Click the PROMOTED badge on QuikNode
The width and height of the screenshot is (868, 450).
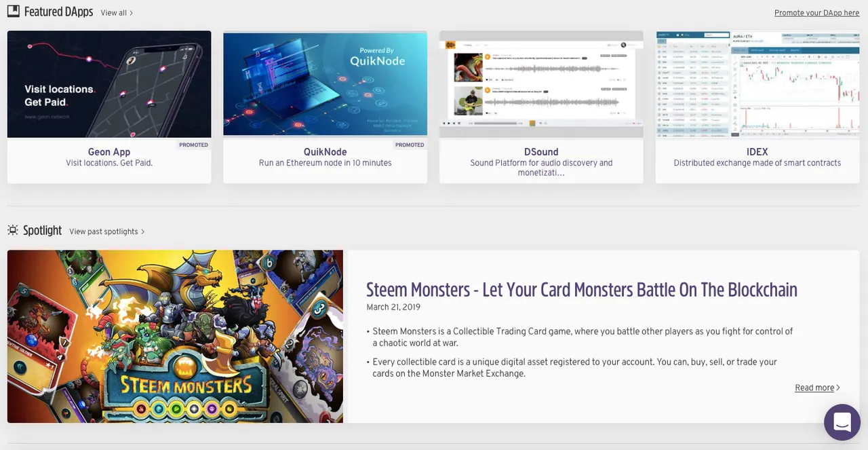tap(410, 145)
